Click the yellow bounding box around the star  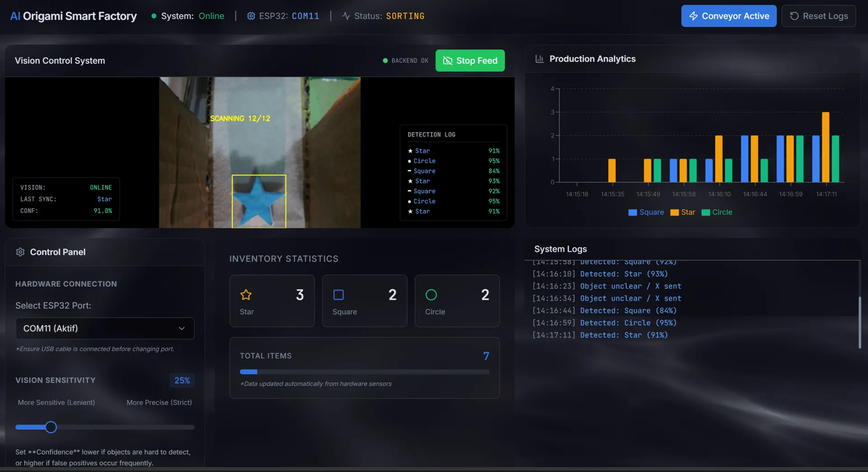[259, 201]
